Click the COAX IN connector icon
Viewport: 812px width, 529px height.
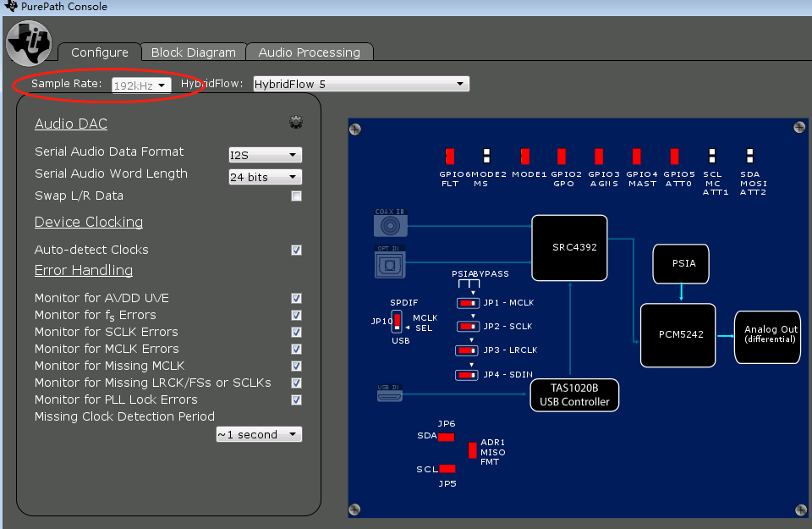pos(391,223)
